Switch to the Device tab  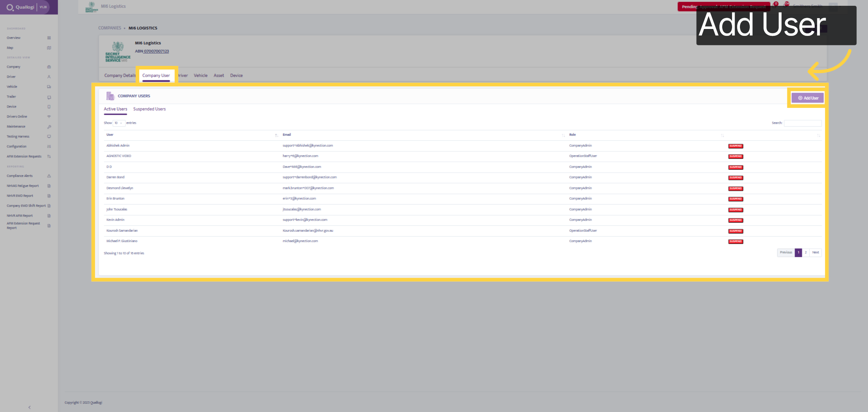236,76
